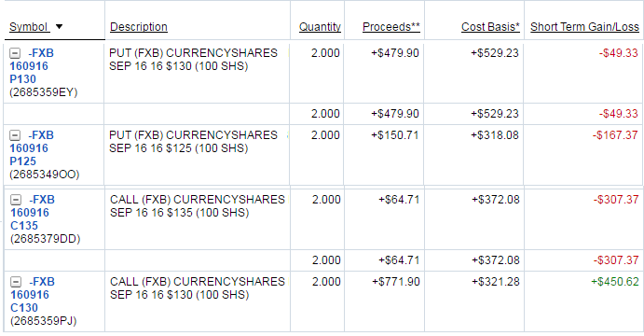This screenshot has height=336, width=644.
Task: Open the -FXB 160916 C135 symbol link
Action: (33, 213)
